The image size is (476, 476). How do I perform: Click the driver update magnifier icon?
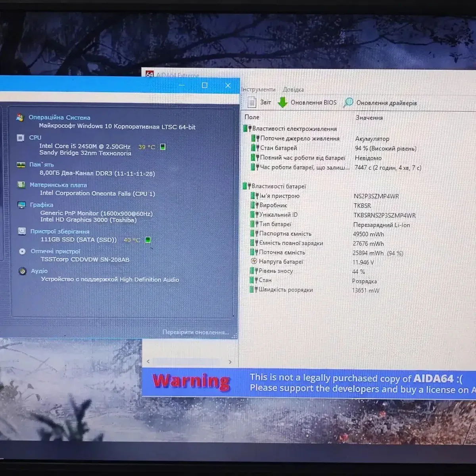[x=348, y=102]
